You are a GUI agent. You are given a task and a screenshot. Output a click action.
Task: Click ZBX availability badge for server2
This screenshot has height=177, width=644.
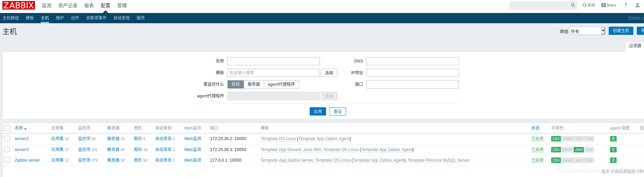pos(556,139)
